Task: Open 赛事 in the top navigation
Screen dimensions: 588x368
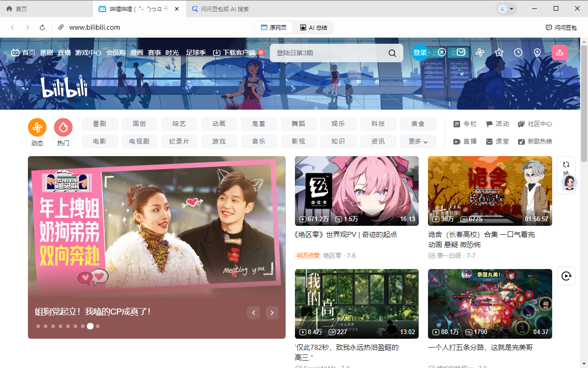Action: pos(154,53)
